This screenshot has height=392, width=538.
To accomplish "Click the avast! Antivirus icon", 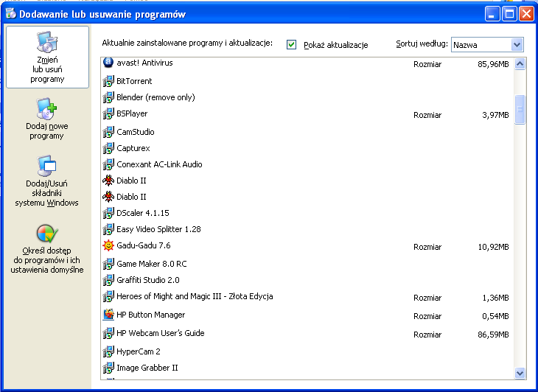I will click(108, 63).
